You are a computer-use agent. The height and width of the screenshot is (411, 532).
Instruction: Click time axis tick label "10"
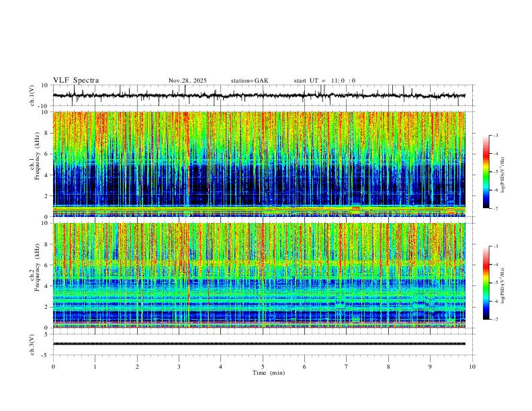(472, 367)
